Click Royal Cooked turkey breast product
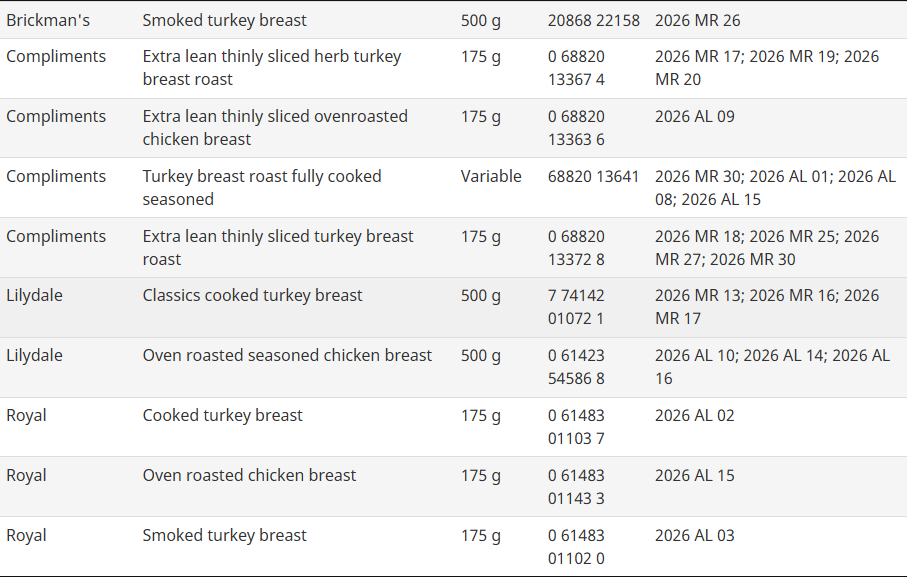907x577 pixels. coord(222,415)
